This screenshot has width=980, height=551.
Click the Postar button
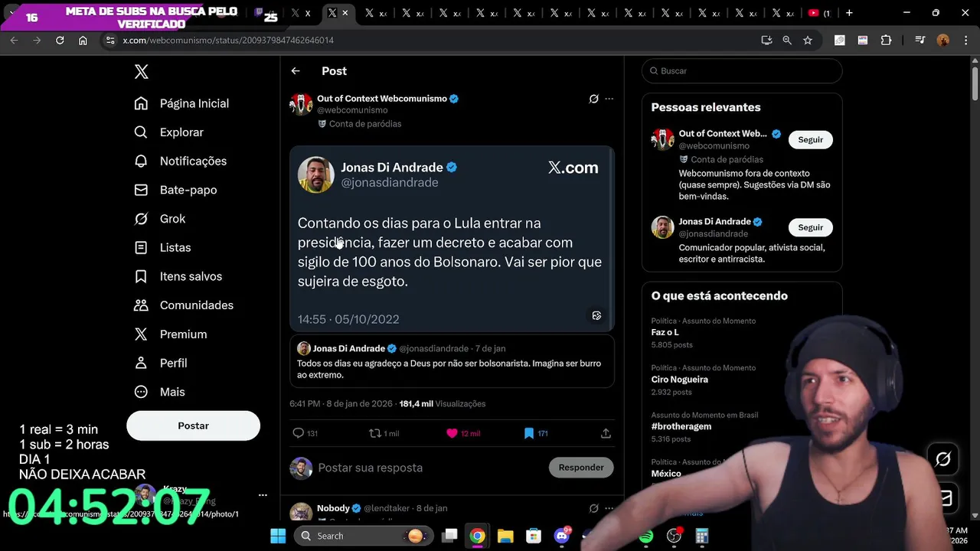193,425
